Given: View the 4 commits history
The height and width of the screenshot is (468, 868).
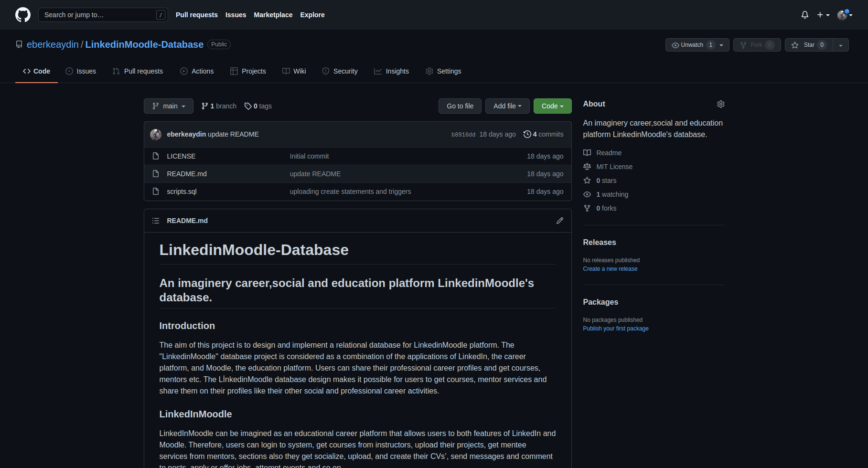Looking at the screenshot, I should [x=544, y=134].
